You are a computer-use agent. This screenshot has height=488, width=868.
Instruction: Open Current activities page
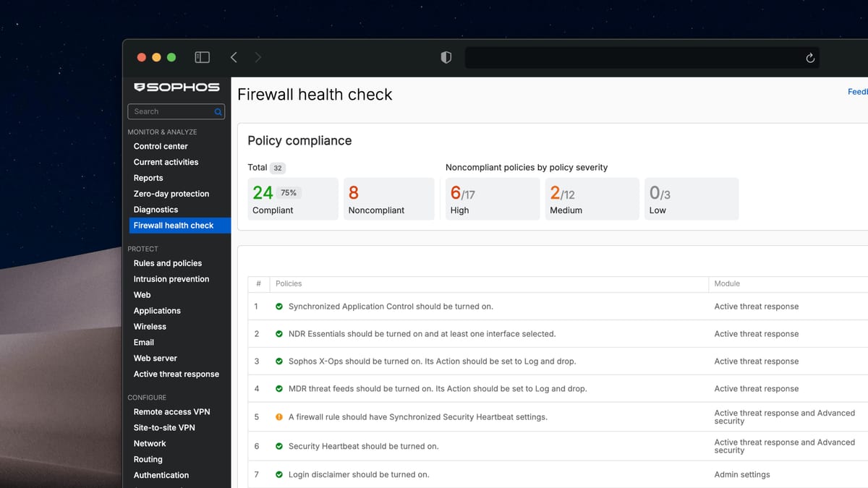pyautogui.click(x=166, y=162)
